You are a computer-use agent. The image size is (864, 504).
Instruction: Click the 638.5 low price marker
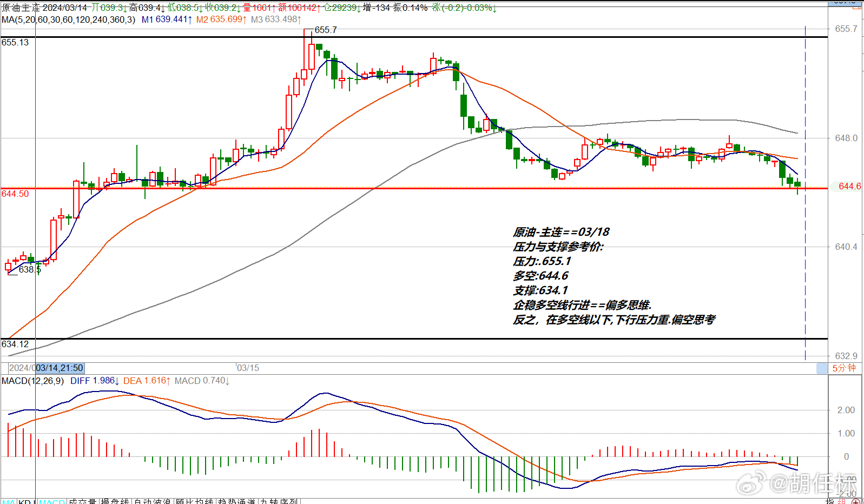point(30,269)
